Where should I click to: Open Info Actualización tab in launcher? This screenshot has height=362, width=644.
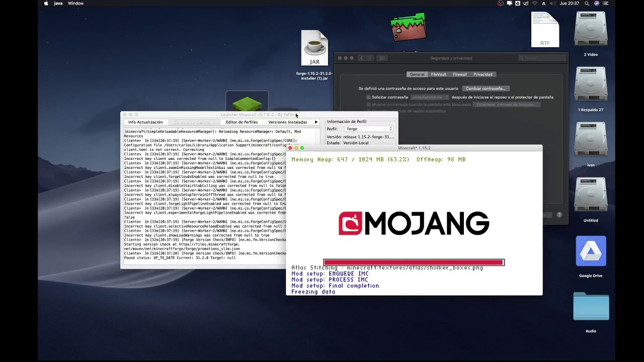click(145, 122)
